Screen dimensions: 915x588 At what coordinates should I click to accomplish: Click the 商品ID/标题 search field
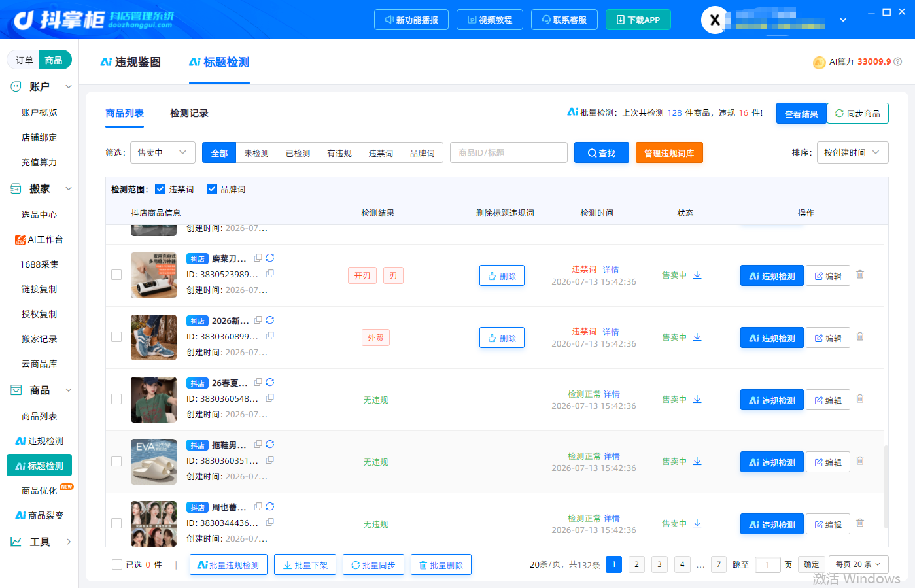coord(509,152)
